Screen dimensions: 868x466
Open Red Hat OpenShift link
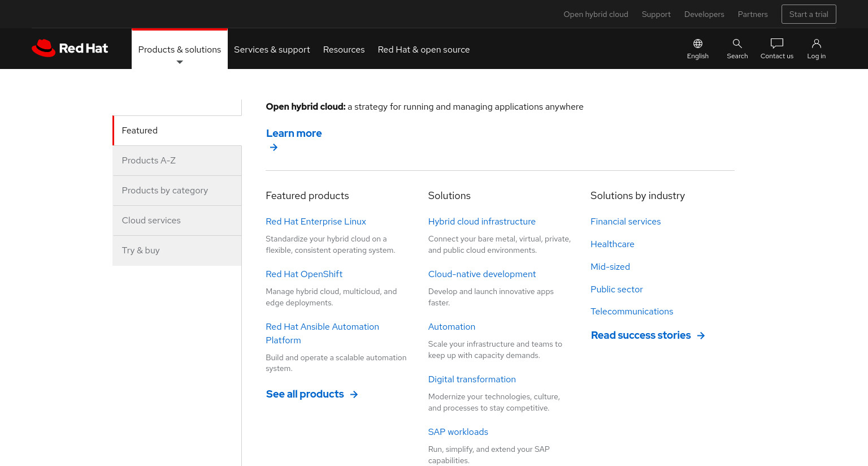coord(304,274)
